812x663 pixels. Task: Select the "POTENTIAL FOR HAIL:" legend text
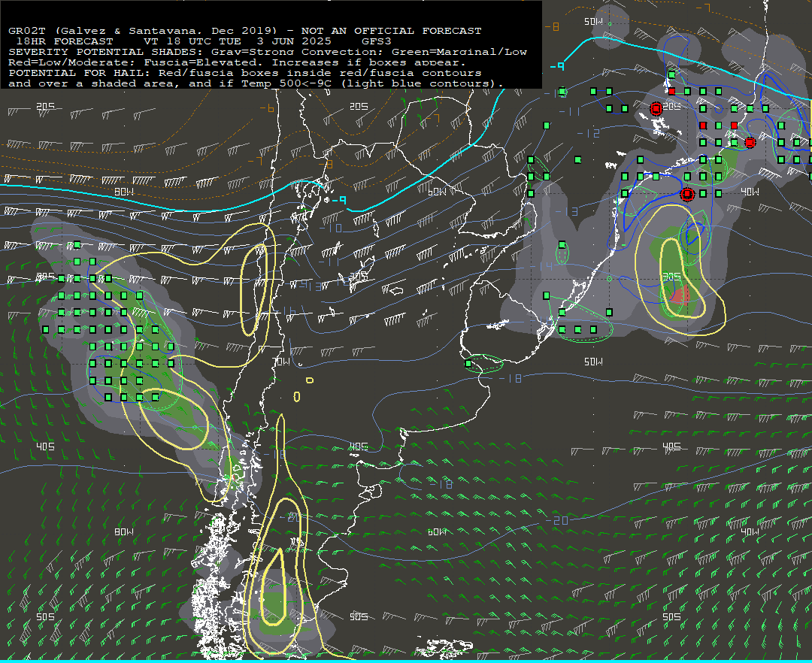[79, 73]
